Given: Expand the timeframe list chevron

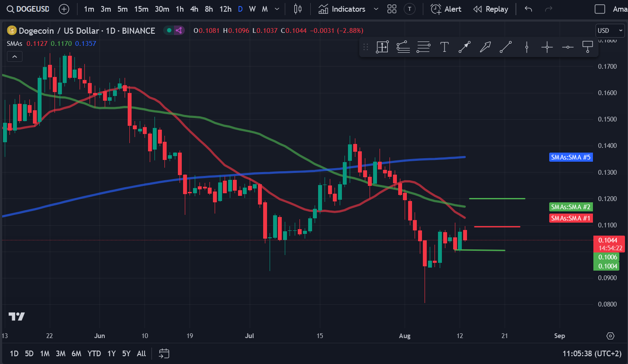Looking at the screenshot, I should pos(277,9).
